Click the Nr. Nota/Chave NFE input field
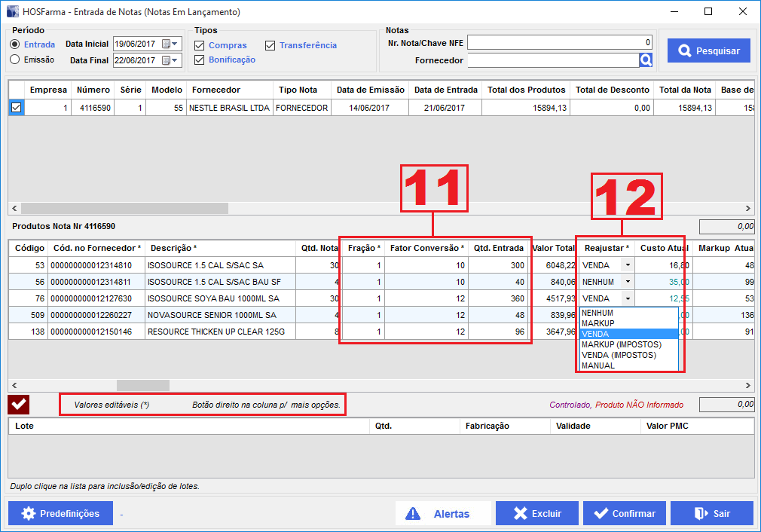 click(560, 43)
